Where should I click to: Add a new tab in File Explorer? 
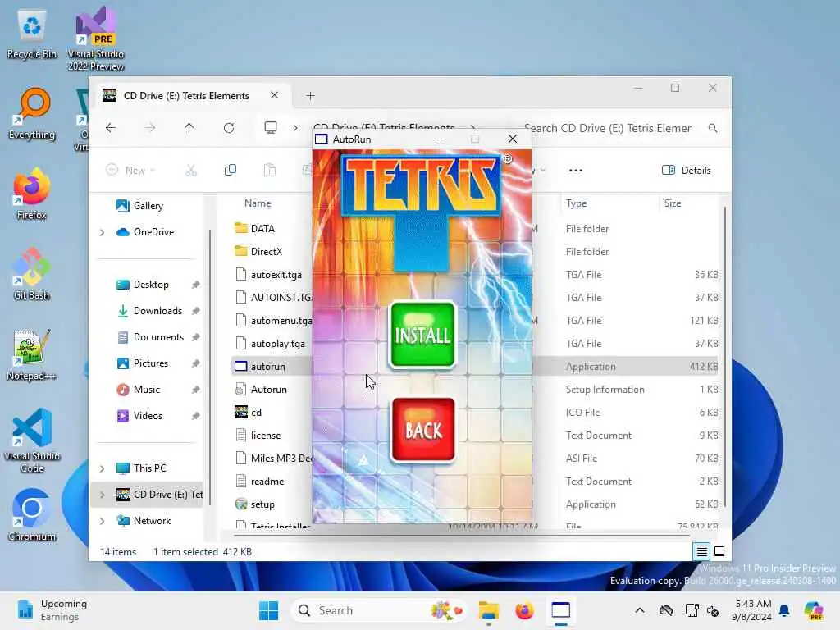310,96
